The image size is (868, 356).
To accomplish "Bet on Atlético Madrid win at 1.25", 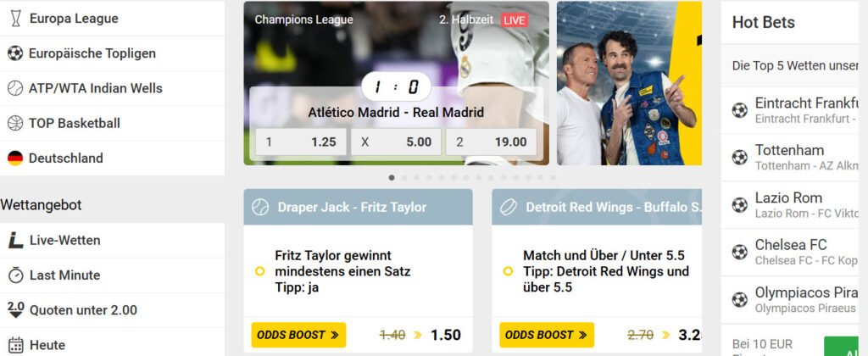I will tap(301, 142).
